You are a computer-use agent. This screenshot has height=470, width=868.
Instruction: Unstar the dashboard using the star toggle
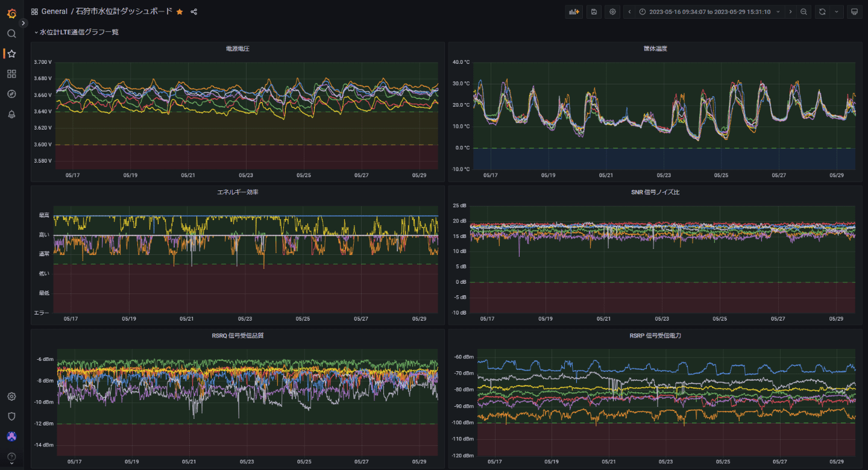[180, 11]
